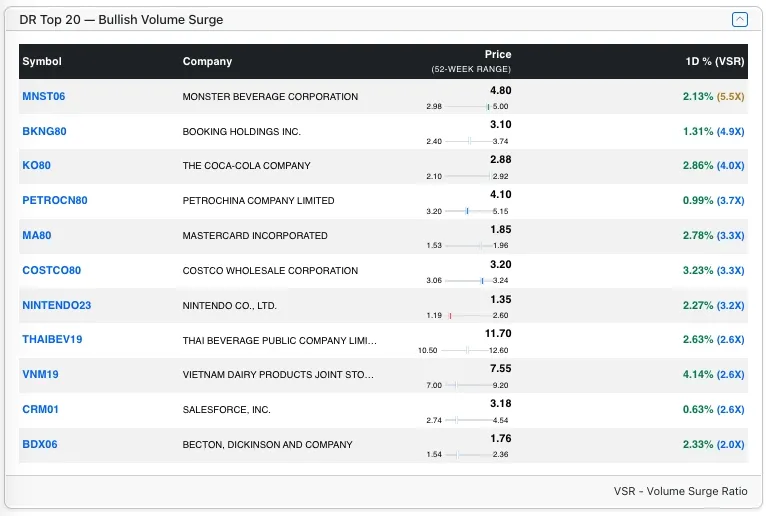Click PETROCN80 52-week range bar
The height and width of the screenshot is (516, 766).
pyautogui.click(x=468, y=211)
